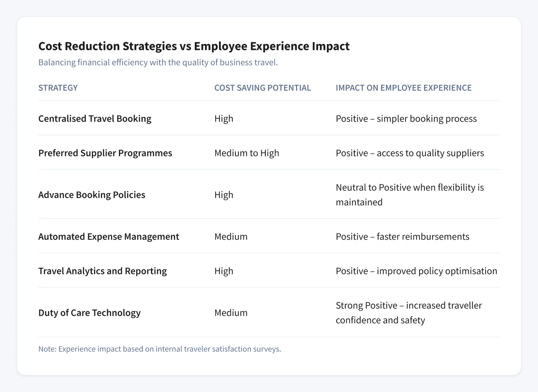This screenshot has height=392, width=538.
Task: Select the 'Preferred Supplier Programmes' cell
Action: pos(105,153)
